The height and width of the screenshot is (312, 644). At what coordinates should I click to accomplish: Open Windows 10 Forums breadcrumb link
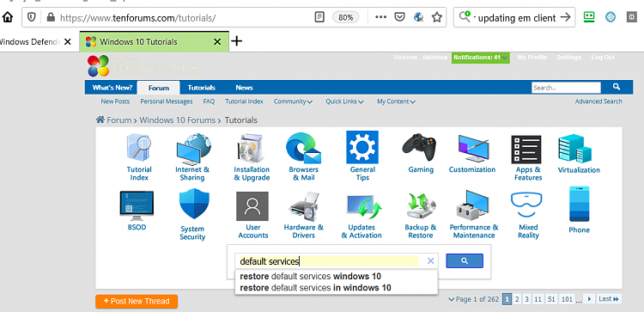point(177,120)
